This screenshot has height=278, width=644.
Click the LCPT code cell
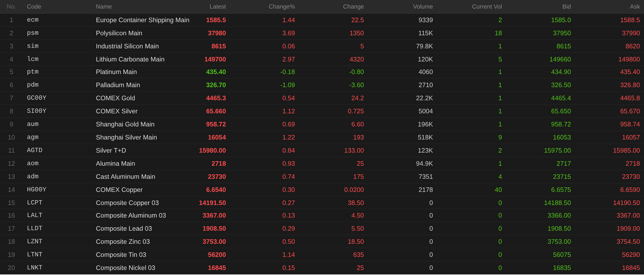tap(35, 203)
